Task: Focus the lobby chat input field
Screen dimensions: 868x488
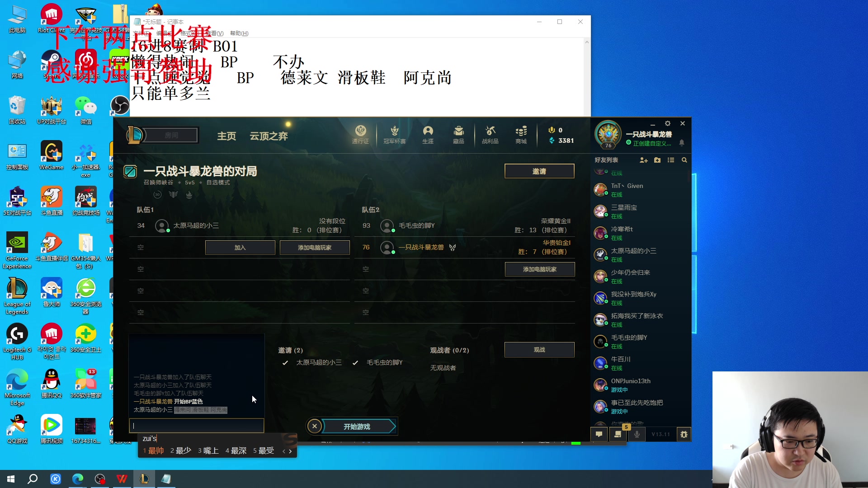Action: point(197,426)
